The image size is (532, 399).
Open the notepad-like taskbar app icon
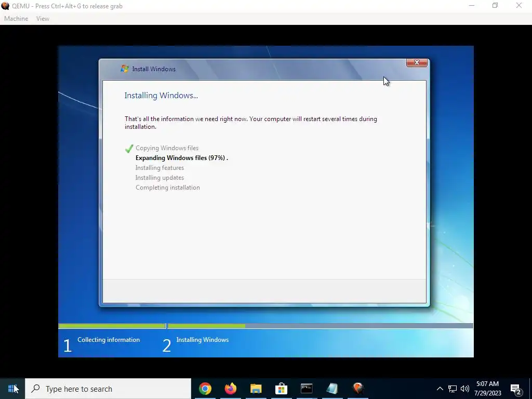(332, 389)
